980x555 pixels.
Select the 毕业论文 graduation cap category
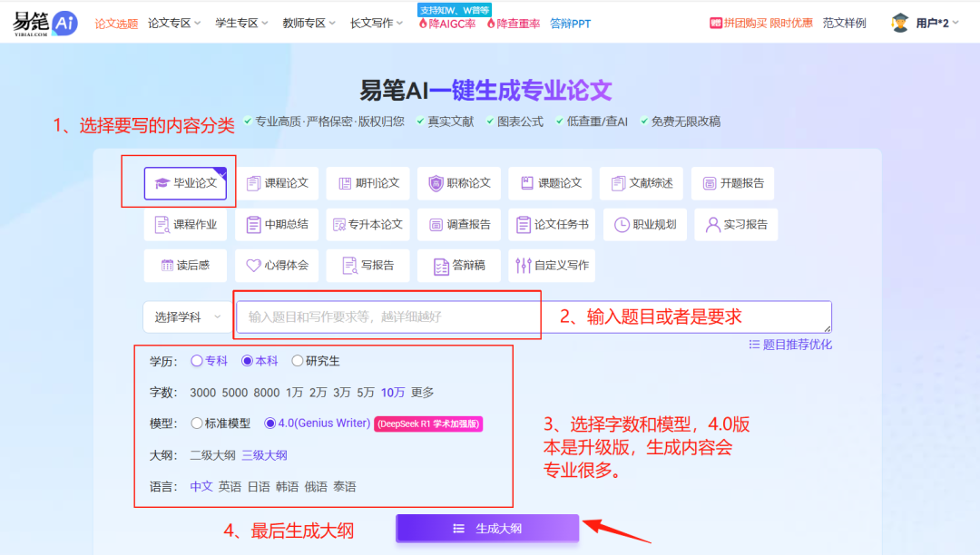(x=185, y=183)
